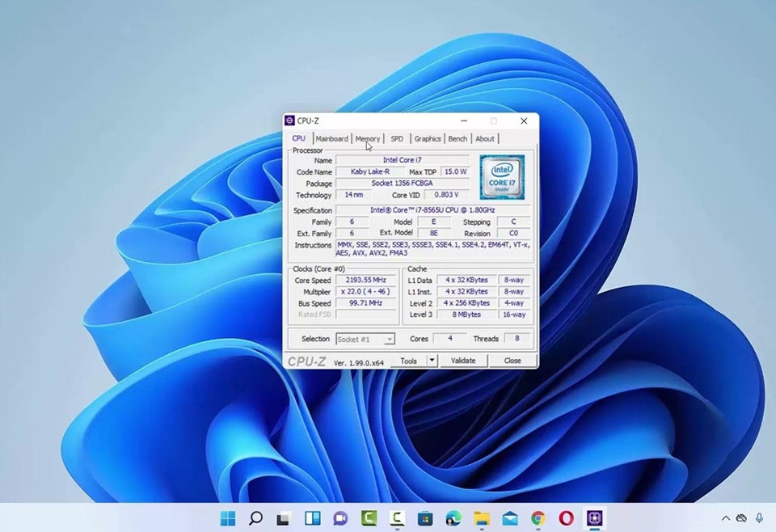Viewport: 776px width, 532px height.
Task: Click the Level 3 8 MBytes value
Action: pyautogui.click(x=466, y=315)
